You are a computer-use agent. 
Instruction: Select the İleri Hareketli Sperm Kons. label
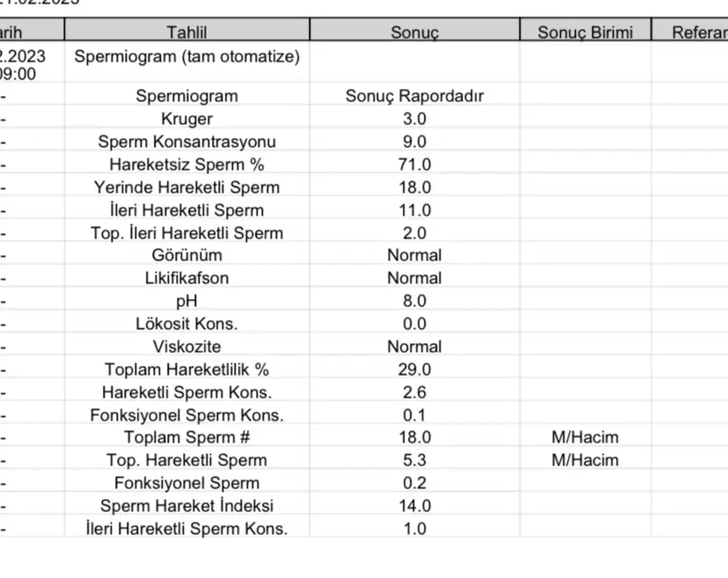pos(186,529)
